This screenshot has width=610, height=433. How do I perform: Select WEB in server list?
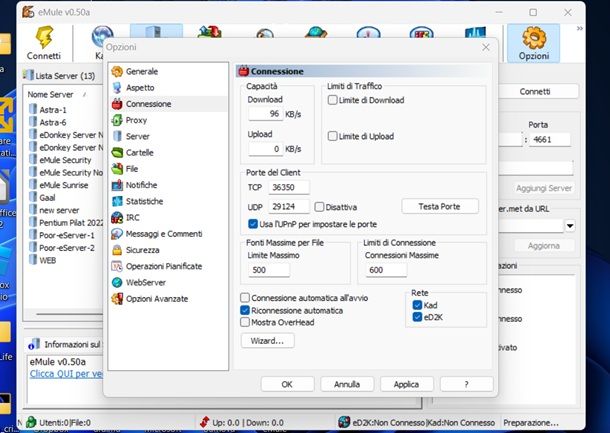point(47,260)
